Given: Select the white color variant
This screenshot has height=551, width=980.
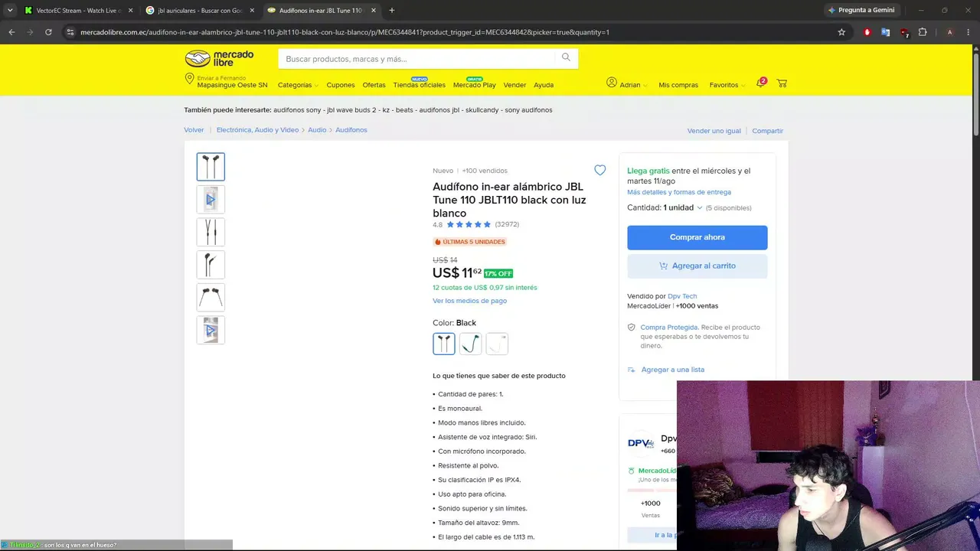Looking at the screenshot, I should tap(497, 344).
